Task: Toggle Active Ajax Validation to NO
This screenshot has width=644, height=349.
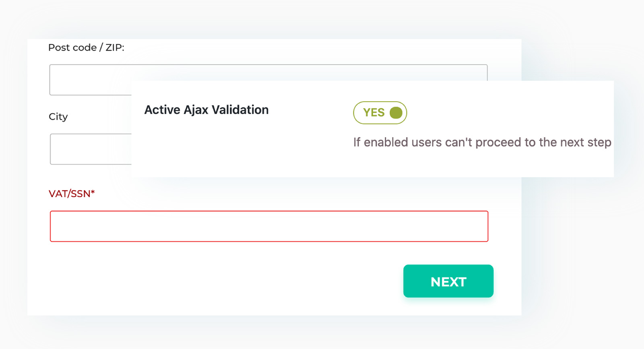Action: [x=380, y=113]
